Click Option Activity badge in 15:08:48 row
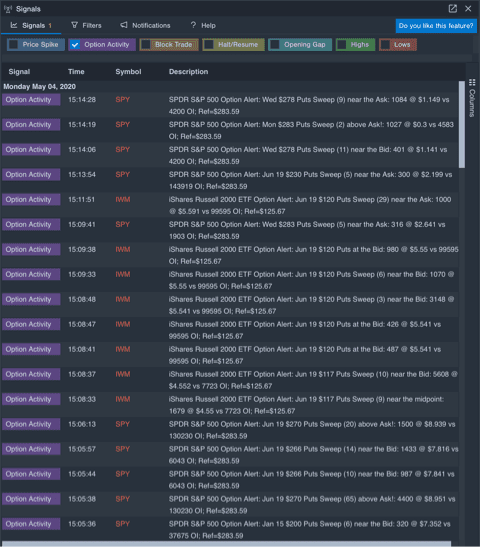This screenshot has height=547, width=480. pyautogui.click(x=31, y=299)
